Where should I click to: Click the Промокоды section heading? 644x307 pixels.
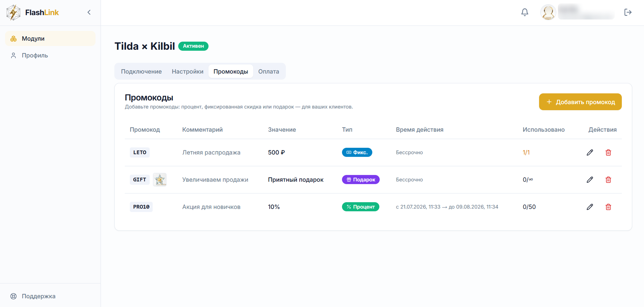pos(149,97)
